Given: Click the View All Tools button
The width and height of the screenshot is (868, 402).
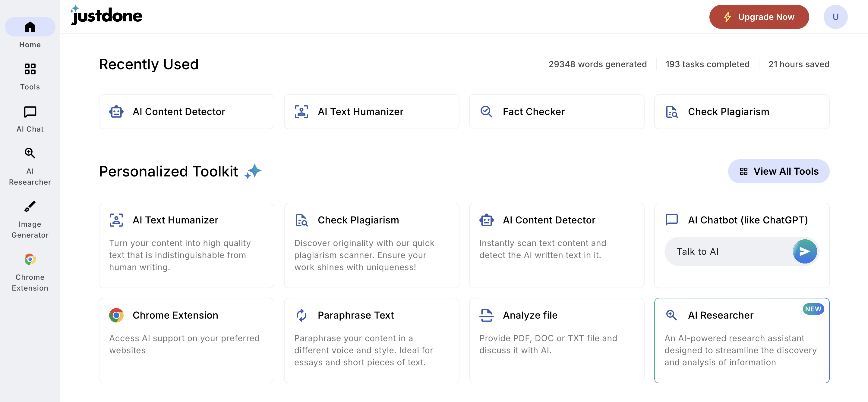Looking at the screenshot, I should [778, 171].
